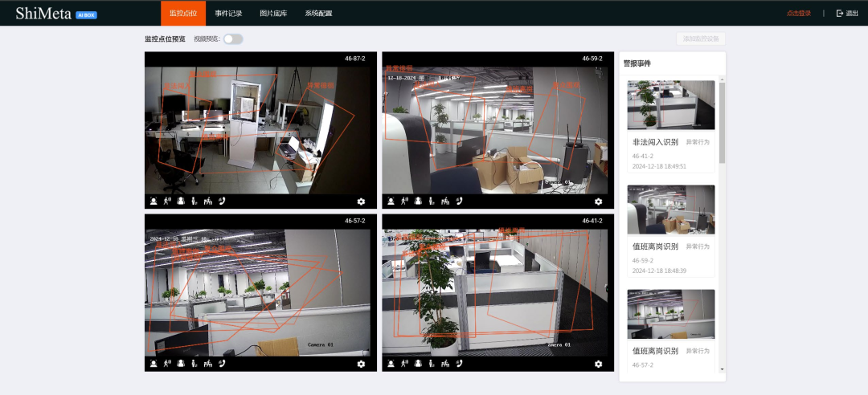Click camera title 46-41-2 above video
The width and height of the screenshot is (868, 395).
click(x=592, y=221)
